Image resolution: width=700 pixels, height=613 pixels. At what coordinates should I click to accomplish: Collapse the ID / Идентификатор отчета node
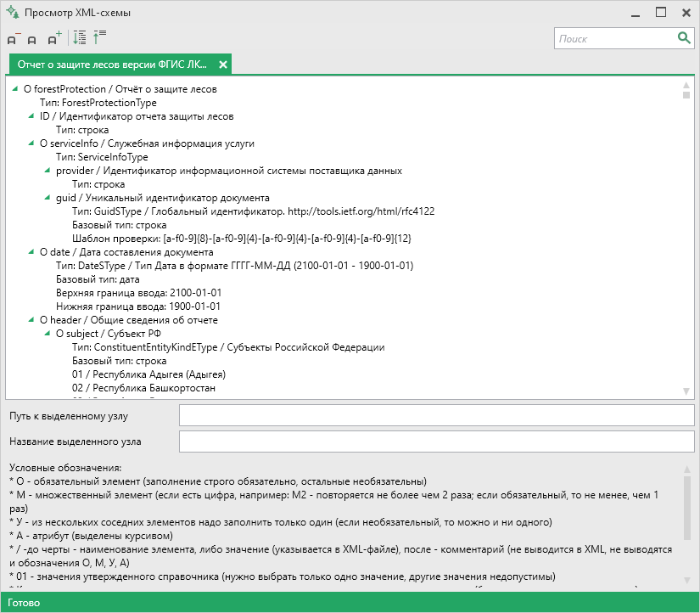click(x=31, y=116)
